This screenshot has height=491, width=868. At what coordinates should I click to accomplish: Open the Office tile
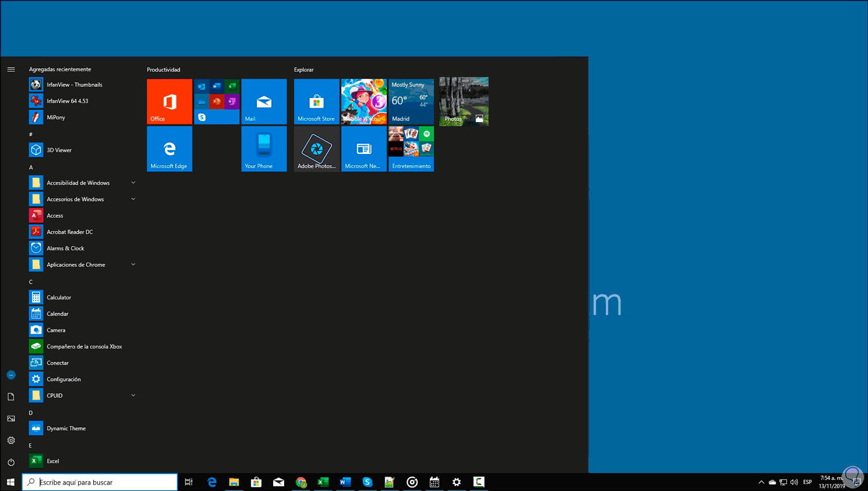click(170, 101)
